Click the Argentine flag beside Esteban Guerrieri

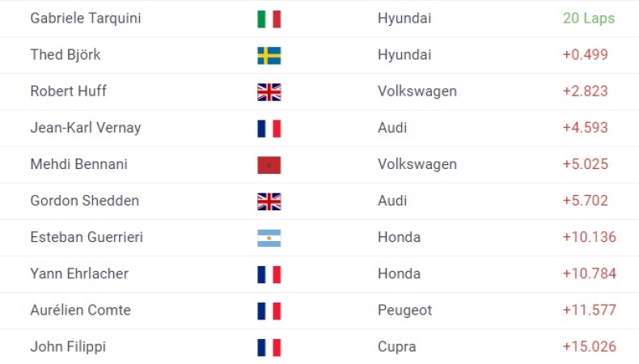tap(269, 238)
